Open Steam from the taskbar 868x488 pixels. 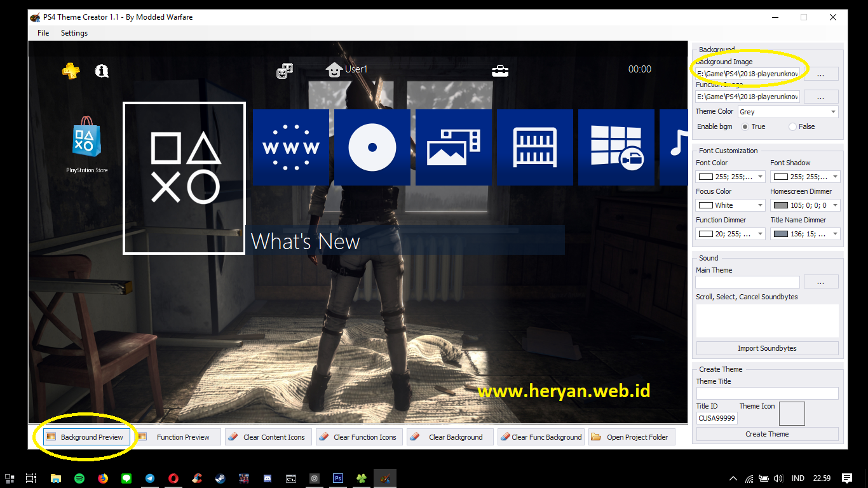220,478
